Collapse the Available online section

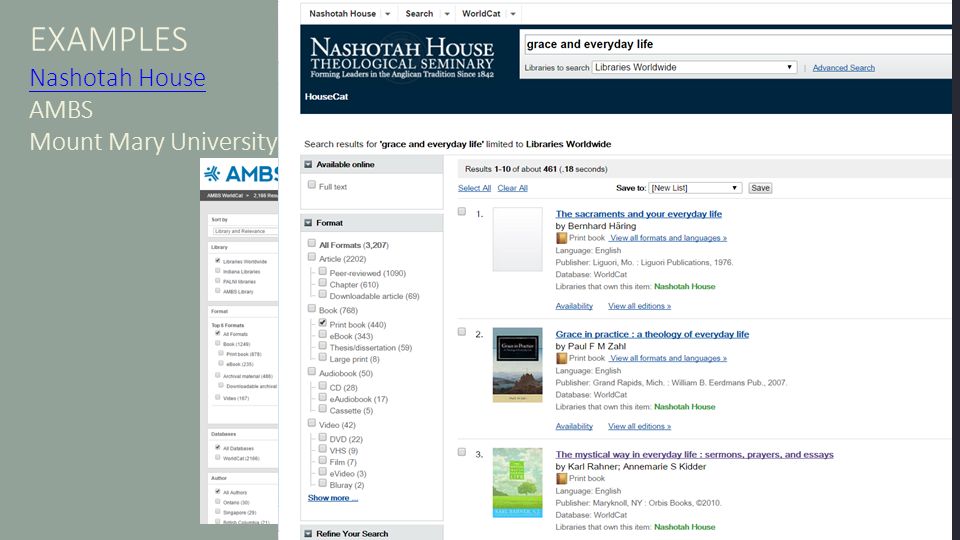[x=309, y=165]
